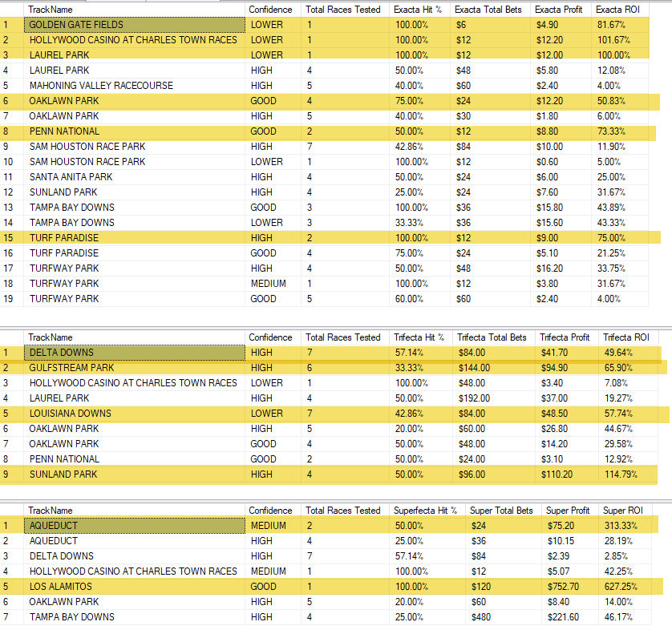Image resolution: width=672 pixels, height=634 pixels.
Task: Select the $15.80 Exacta Profit cell
Action: 561,208
